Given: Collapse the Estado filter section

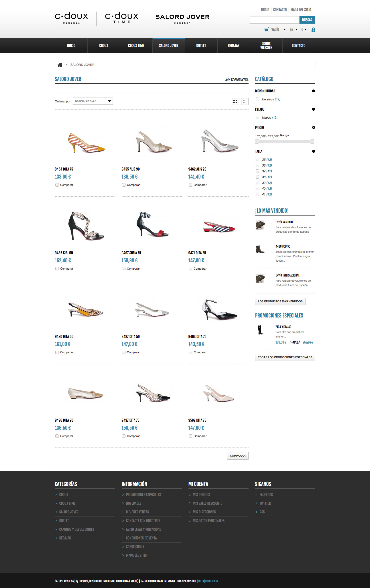Looking at the screenshot, I should coord(314,109).
